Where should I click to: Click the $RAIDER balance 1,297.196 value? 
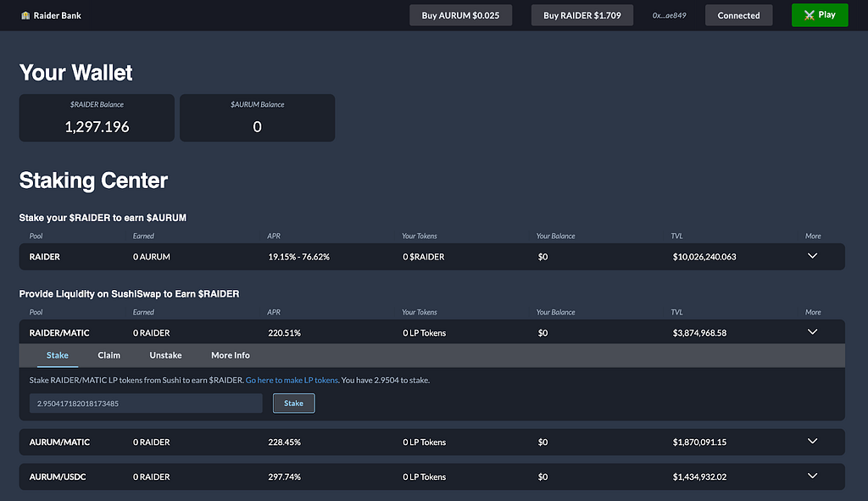coord(97,127)
